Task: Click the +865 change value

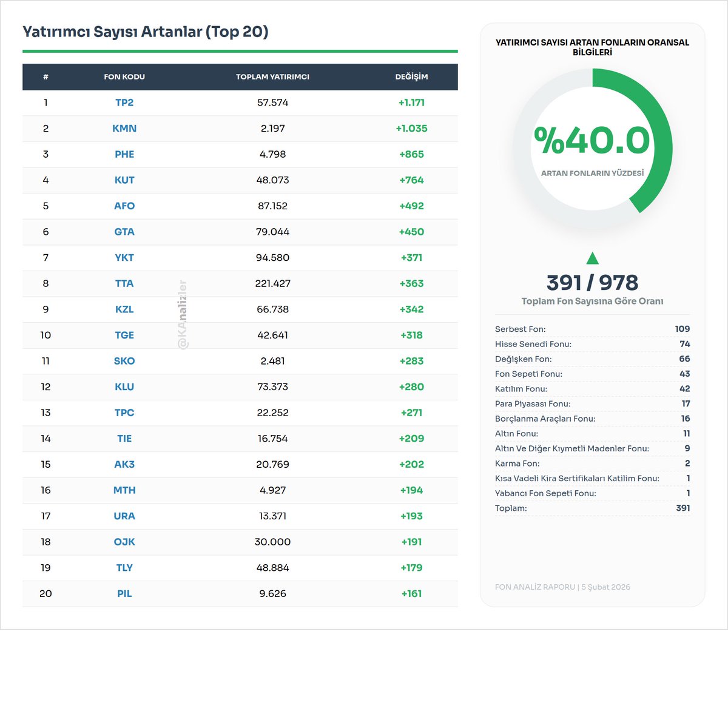Action: (x=411, y=154)
